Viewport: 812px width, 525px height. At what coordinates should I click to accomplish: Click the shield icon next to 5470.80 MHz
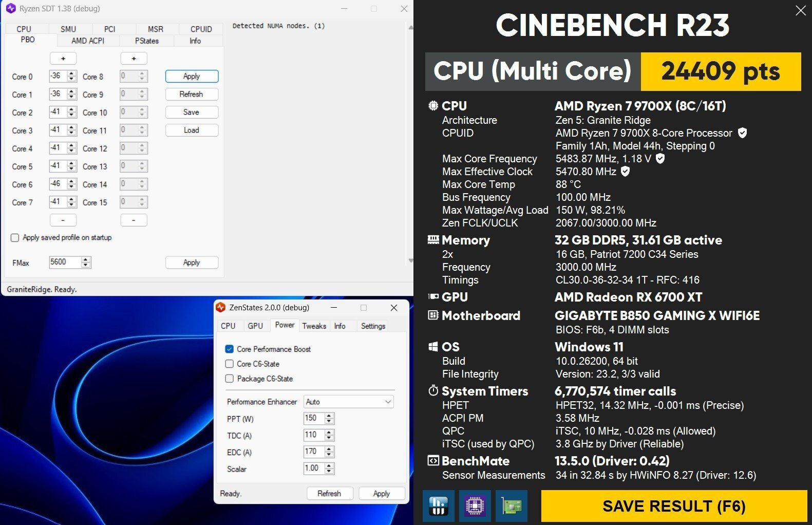tap(625, 172)
